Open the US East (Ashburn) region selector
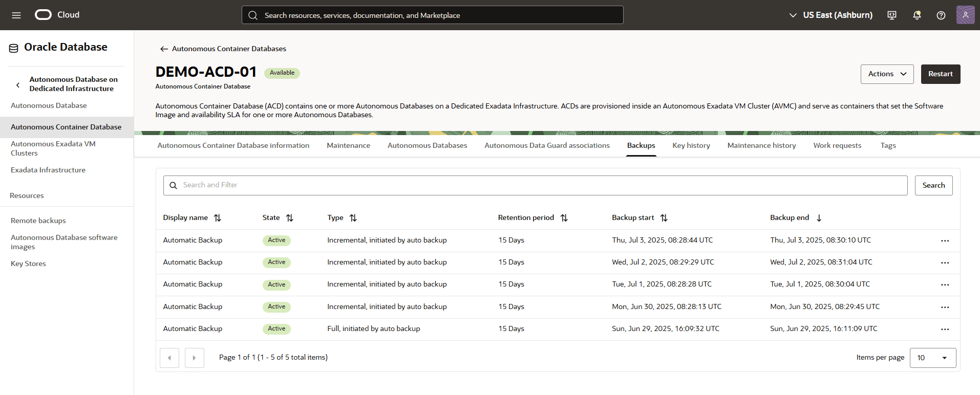 830,15
